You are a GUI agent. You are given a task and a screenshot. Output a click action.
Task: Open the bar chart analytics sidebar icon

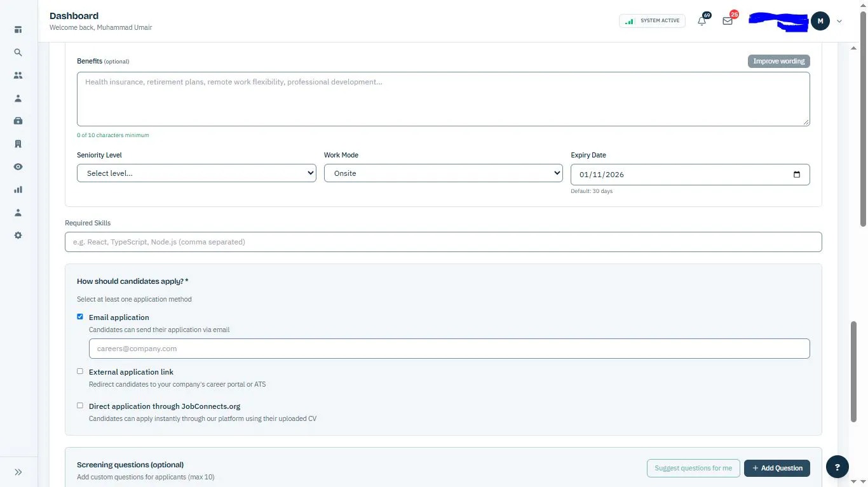(18, 189)
